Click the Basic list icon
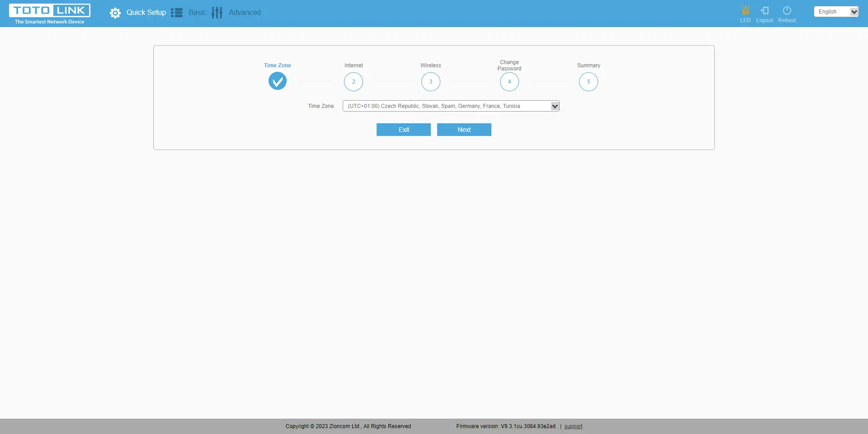This screenshot has width=868, height=434. 177,13
